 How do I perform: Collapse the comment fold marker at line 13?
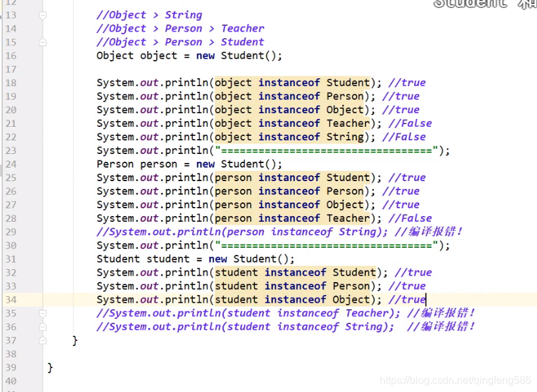tap(43, 16)
